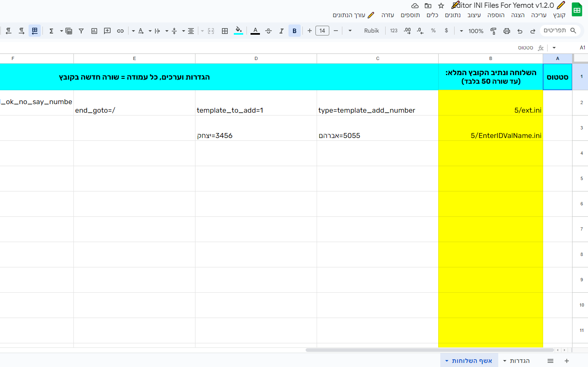Expand name box dropdown arrow
The height and width of the screenshot is (367, 588).
tap(554, 48)
